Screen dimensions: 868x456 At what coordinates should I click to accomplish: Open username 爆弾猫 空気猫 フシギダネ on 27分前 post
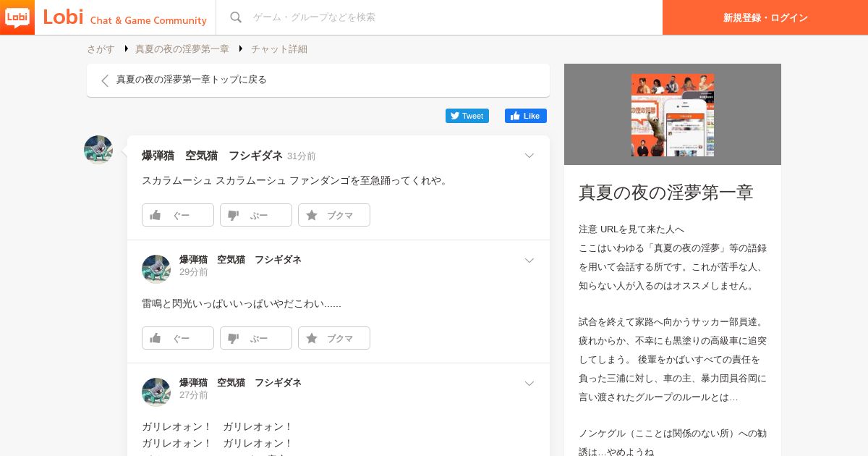240,383
